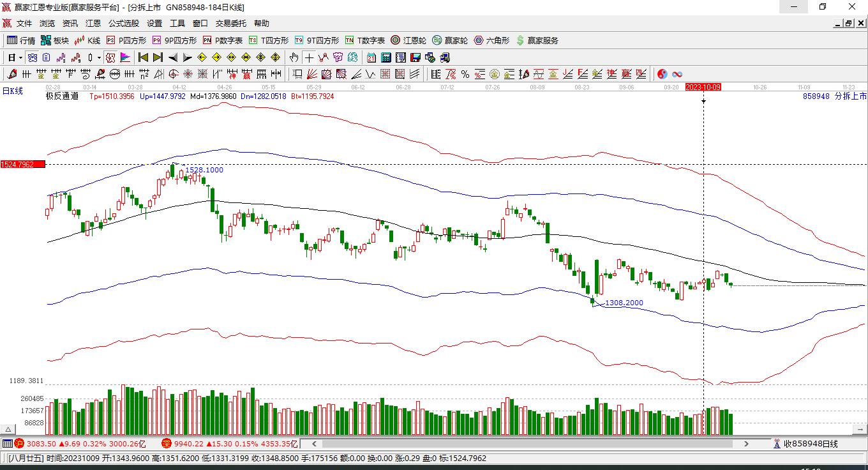Click the save floppy disk icon

coord(415,57)
